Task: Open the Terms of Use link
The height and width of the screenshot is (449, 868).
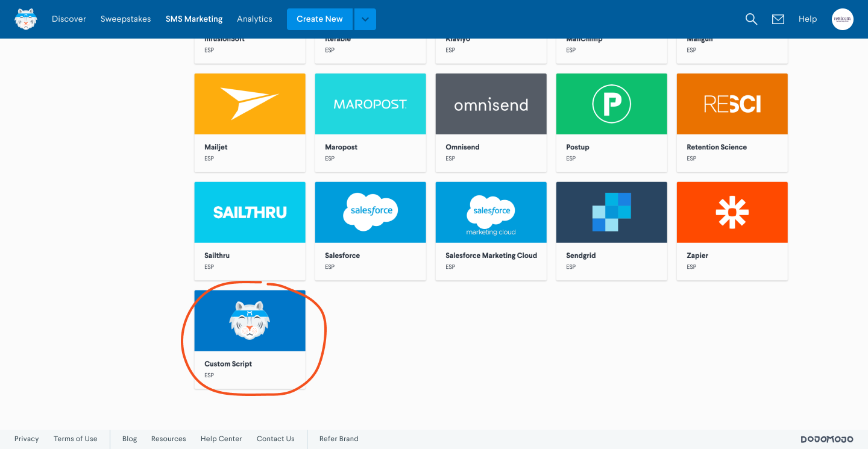Action: [75, 439]
